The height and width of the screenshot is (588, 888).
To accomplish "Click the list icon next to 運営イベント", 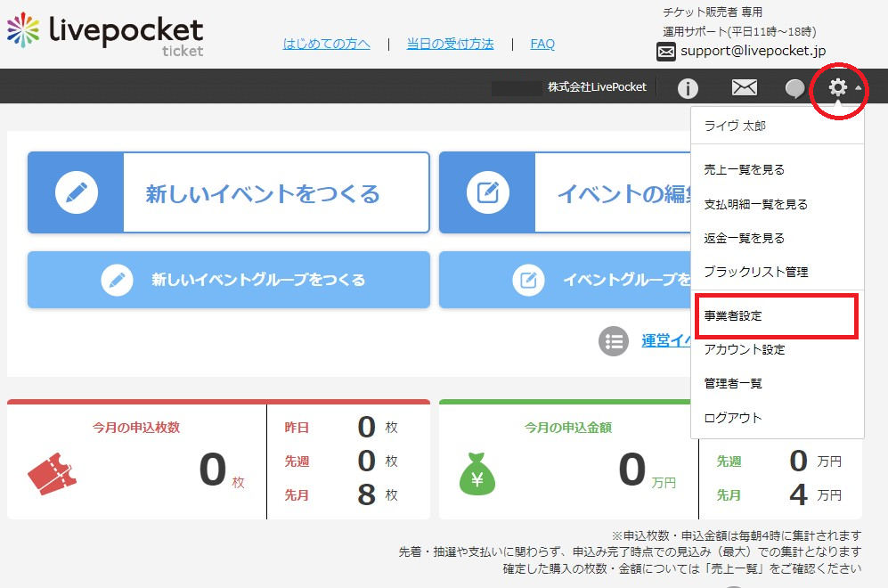I will tap(614, 339).
